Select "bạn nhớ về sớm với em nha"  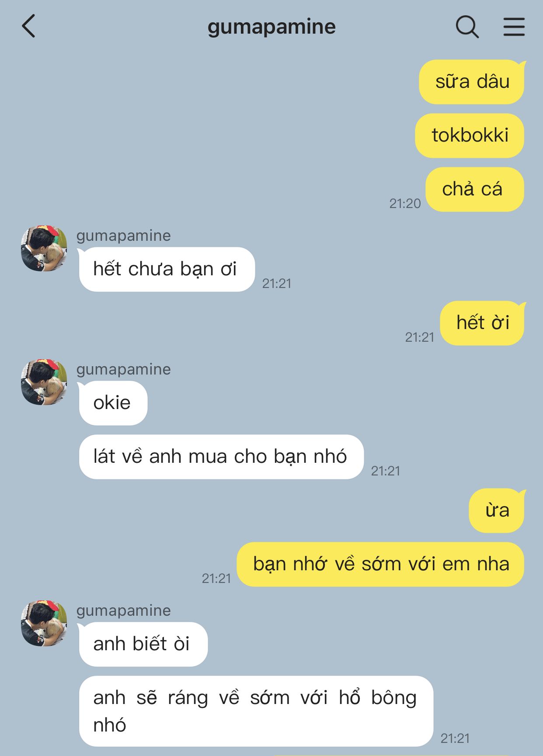pos(380,564)
